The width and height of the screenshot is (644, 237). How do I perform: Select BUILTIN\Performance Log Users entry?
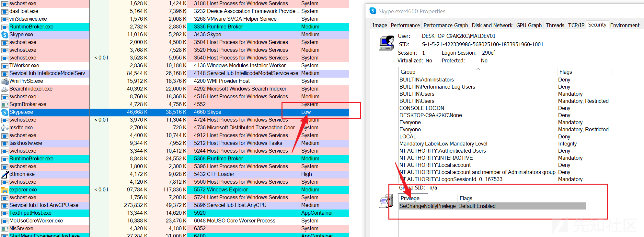point(437,87)
